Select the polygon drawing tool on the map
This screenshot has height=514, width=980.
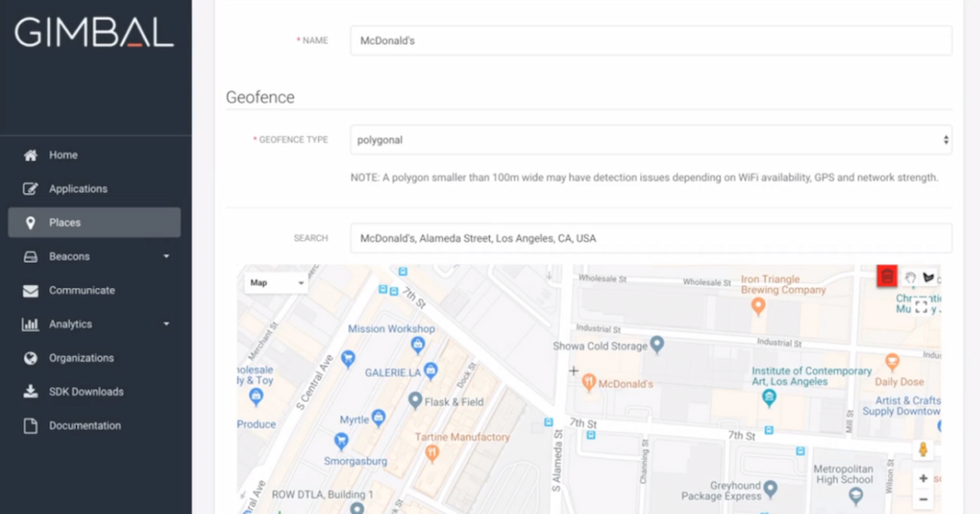pyautogui.click(x=928, y=277)
